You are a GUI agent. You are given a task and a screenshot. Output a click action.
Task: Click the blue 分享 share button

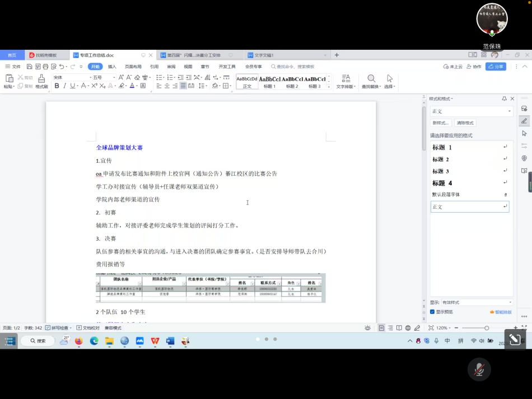496,67
